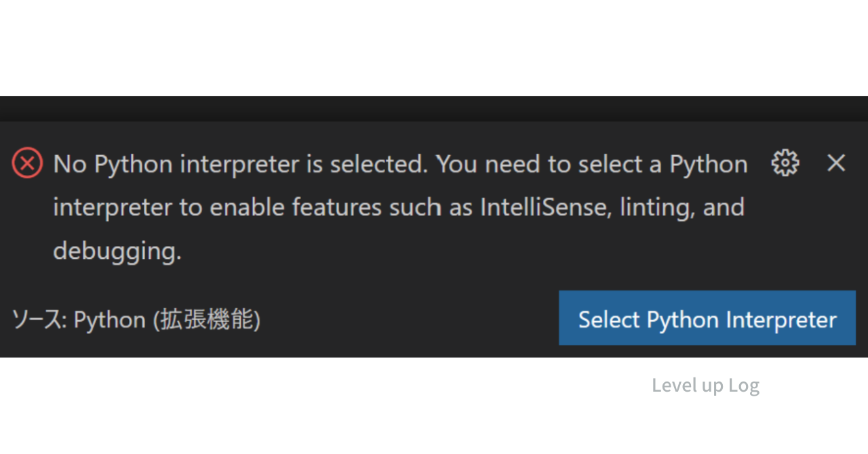Click the 'ソース:' label prefix
Screen dimensions: 868x454
pos(39,320)
